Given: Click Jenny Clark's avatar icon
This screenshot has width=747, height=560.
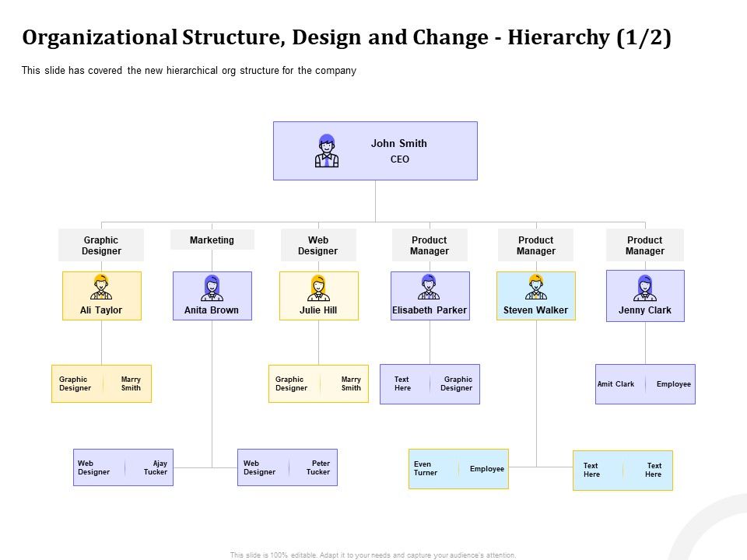Looking at the screenshot, I should tap(644, 288).
